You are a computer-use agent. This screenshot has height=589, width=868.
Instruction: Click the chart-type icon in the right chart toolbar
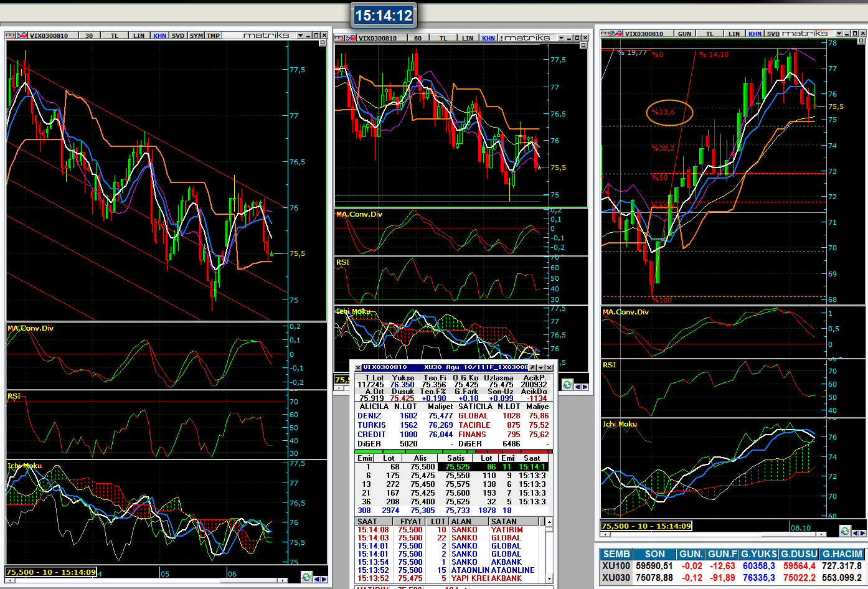pos(618,34)
